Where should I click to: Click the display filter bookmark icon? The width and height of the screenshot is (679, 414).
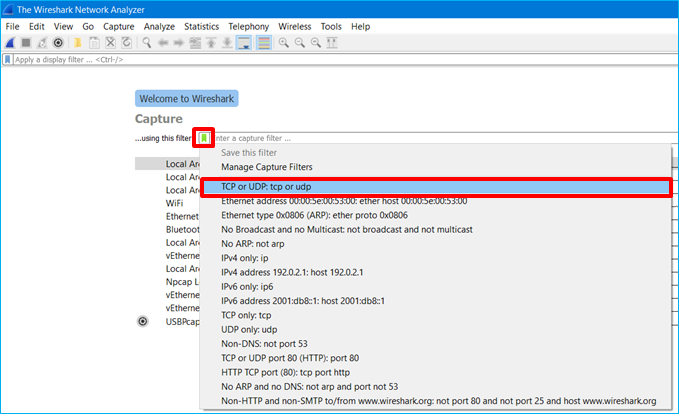click(7, 60)
